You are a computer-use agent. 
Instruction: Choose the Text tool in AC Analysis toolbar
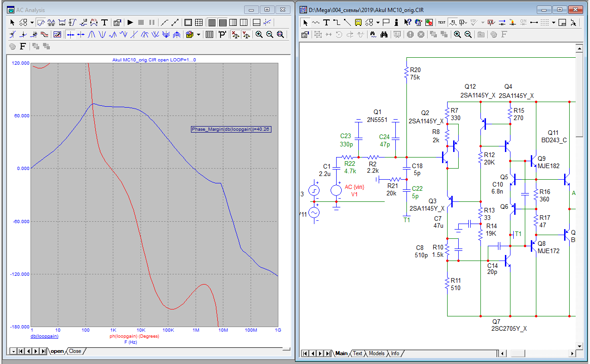tap(104, 22)
